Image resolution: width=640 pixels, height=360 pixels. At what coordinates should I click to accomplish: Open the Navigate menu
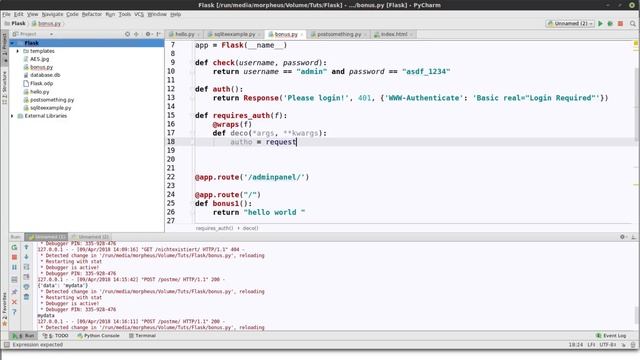[x=52, y=14]
